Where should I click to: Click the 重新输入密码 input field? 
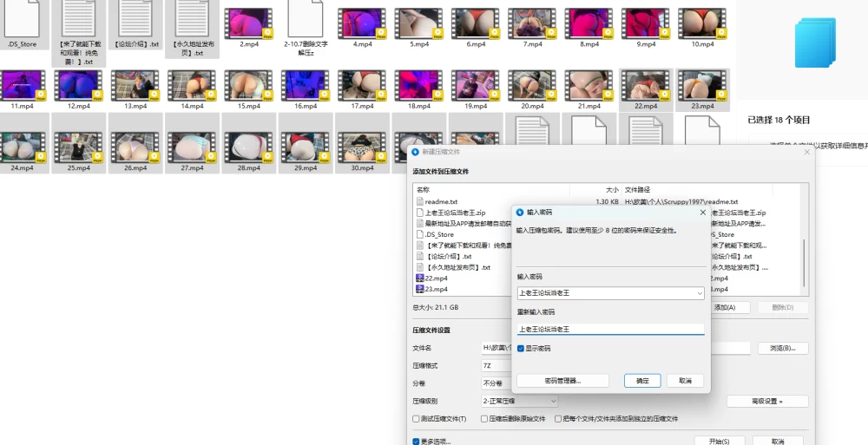tap(610, 330)
